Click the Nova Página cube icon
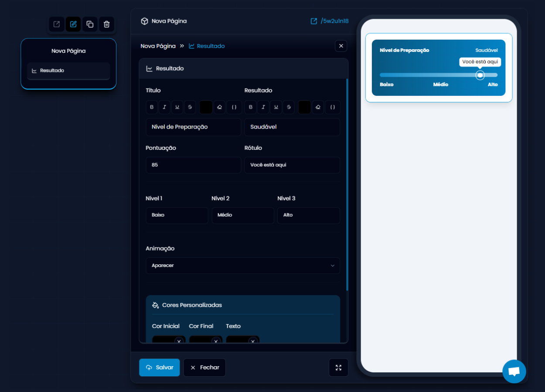This screenshot has height=392, width=545. point(144,21)
